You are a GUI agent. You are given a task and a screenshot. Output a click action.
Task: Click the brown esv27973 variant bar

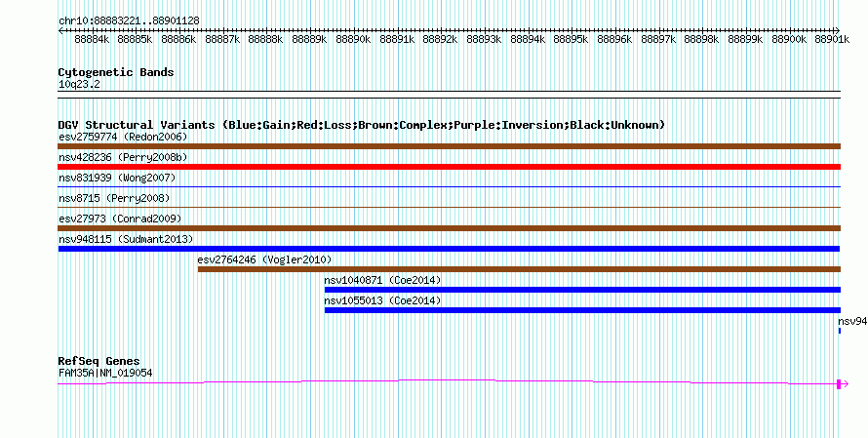(450, 228)
